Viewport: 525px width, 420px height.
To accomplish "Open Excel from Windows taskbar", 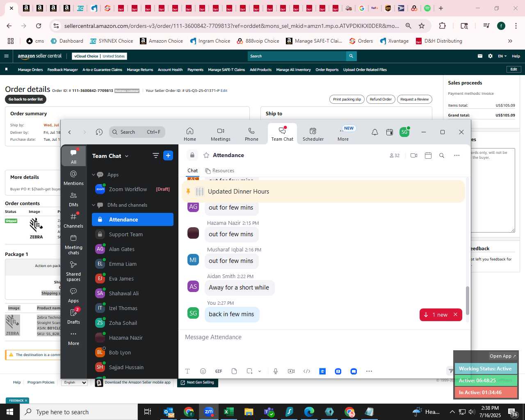I will click(229, 412).
